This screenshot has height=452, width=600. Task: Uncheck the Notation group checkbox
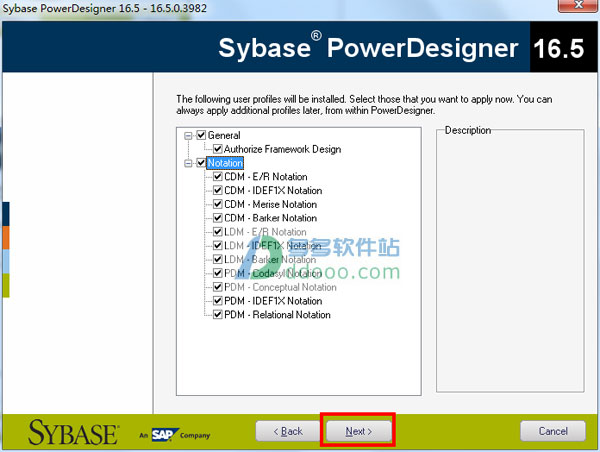click(x=201, y=163)
